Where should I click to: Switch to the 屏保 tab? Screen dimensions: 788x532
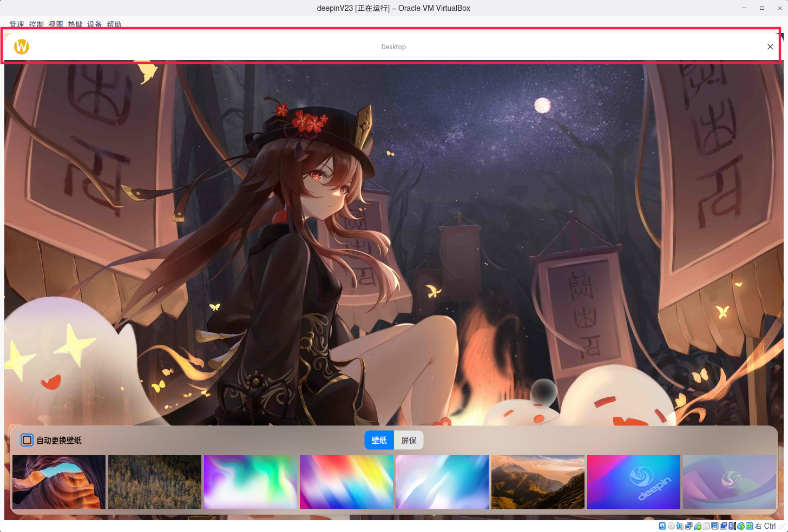coord(409,440)
